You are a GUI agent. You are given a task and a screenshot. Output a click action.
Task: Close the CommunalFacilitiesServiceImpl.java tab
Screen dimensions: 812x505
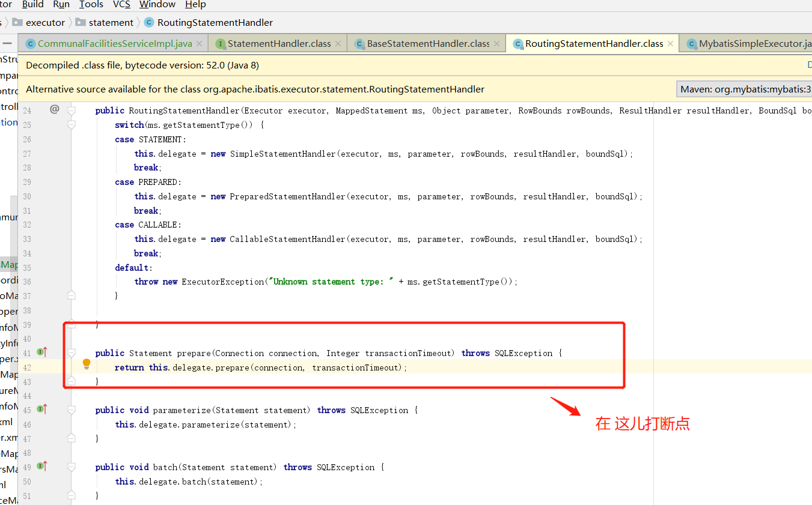coord(200,44)
